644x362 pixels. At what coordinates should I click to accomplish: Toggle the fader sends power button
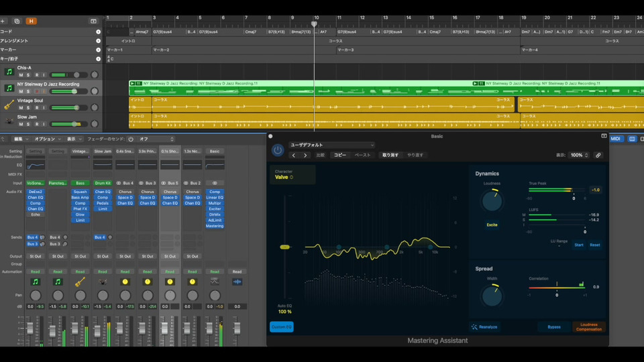click(x=131, y=139)
